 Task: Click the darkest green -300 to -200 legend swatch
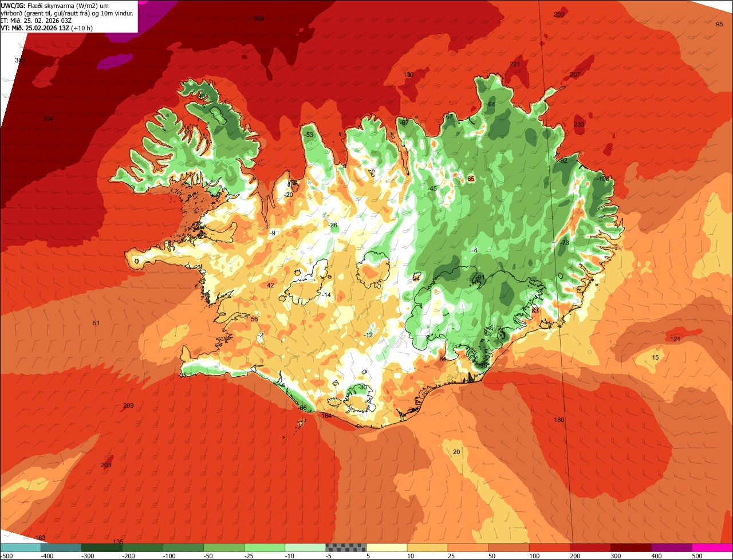click(x=102, y=547)
